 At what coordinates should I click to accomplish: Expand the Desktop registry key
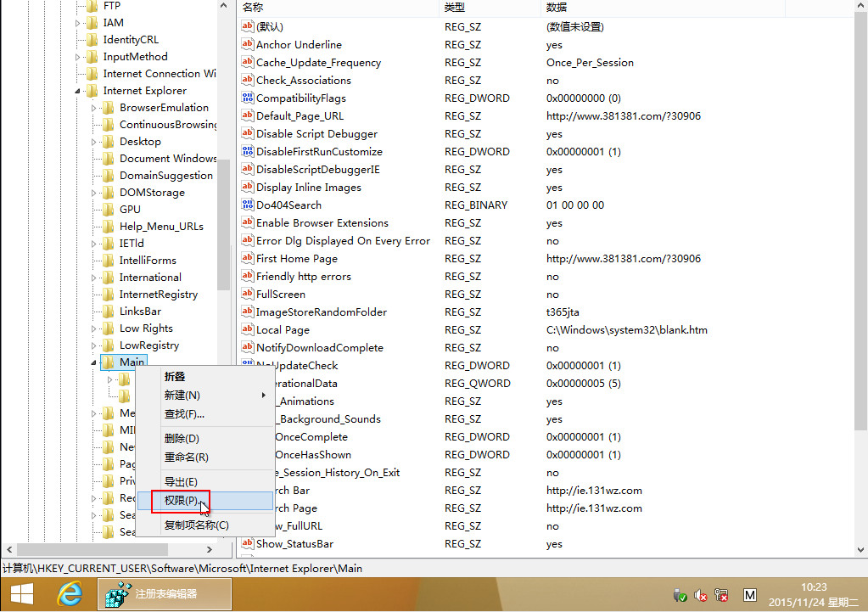pyautogui.click(x=95, y=142)
